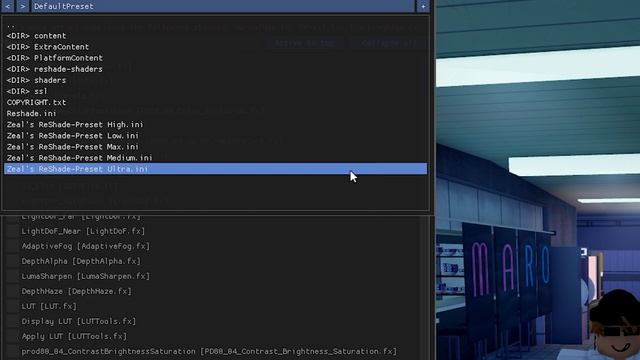Enable LUT [LUT.fx] effect checkbox
The width and height of the screenshot is (640, 360).
click(x=12, y=306)
